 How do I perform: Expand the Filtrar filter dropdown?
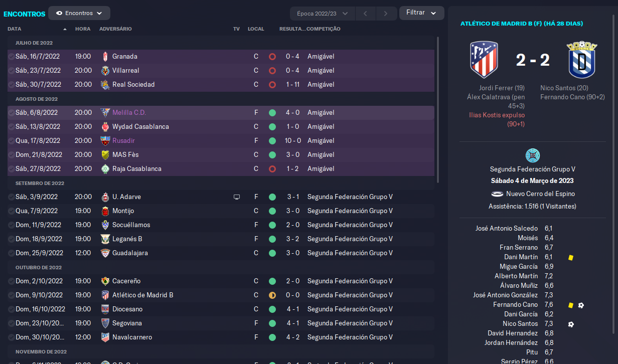coord(421,13)
